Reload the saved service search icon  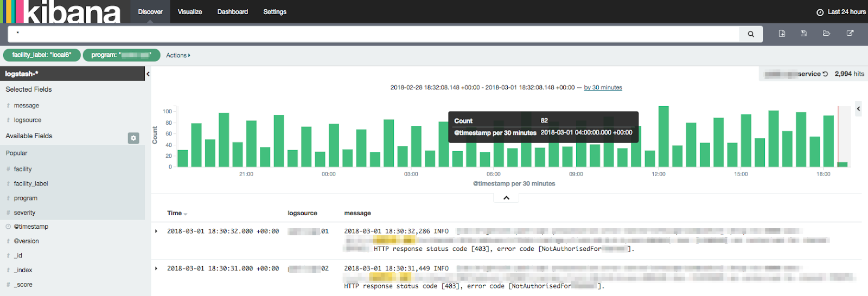(825, 74)
